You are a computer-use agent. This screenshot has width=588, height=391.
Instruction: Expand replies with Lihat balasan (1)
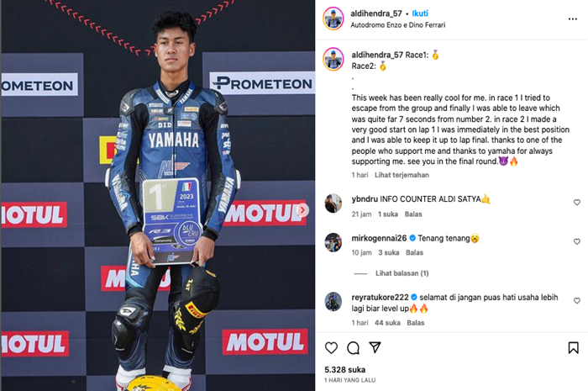pos(402,273)
